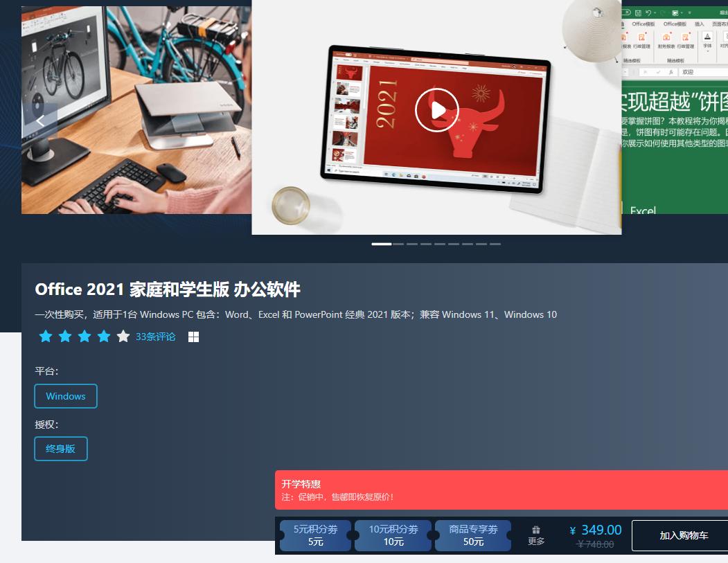Click the 开学特惠 promotion banner
Viewport: 728px width, 563px height.
point(499,490)
